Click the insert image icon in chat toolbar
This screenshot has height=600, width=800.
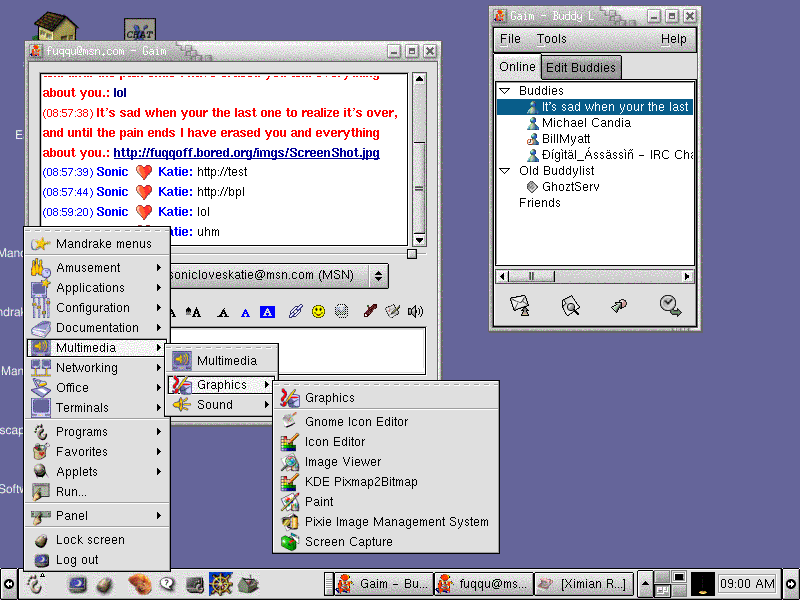[341, 312]
